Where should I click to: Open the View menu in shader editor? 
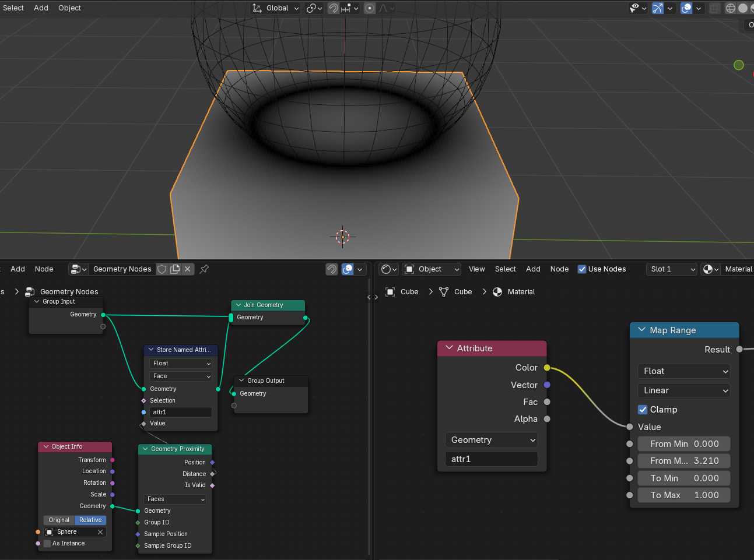(x=476, y=269)
